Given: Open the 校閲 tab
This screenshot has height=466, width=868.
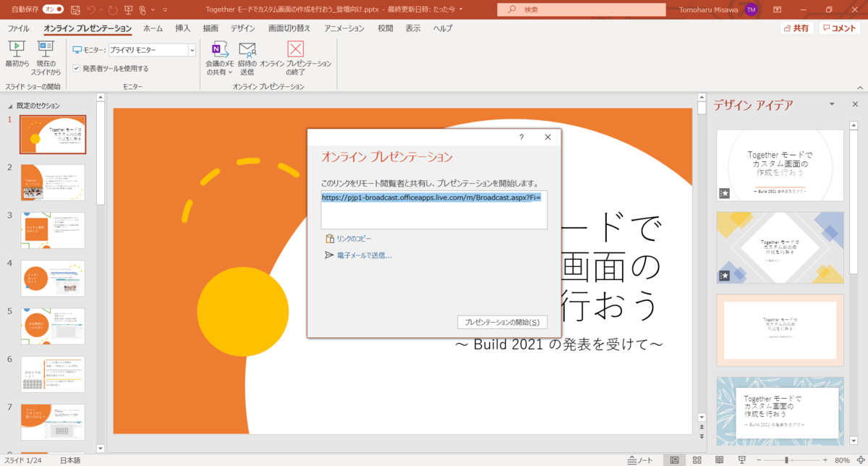Looking at the screenshot, I should pos(386,28).
